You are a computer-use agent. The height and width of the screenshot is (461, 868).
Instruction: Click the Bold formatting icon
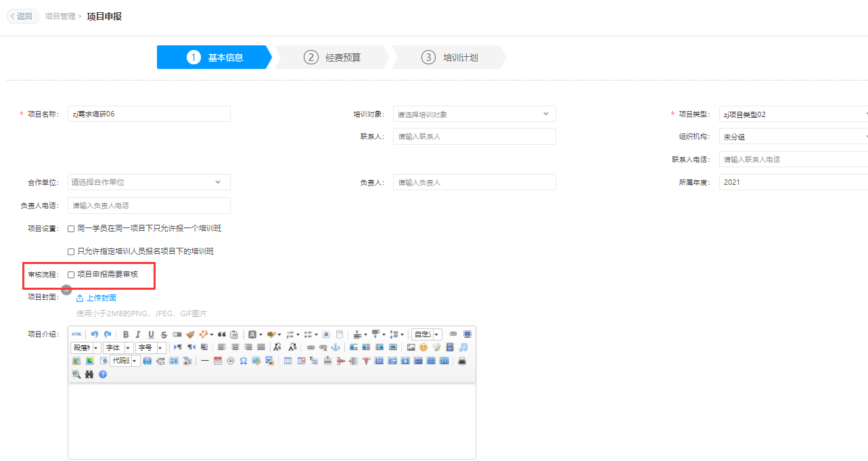[x=126, y=334]
